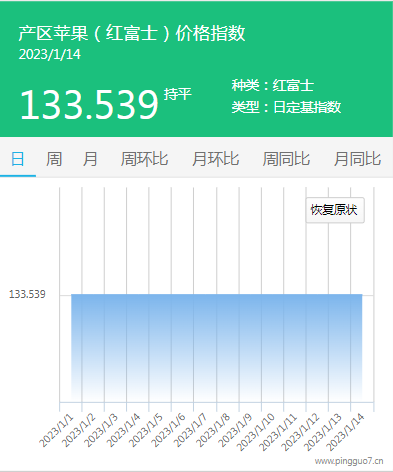393x472 pixels.
Task: Click the header date 2023/1/14
Action: coord(50,55)
